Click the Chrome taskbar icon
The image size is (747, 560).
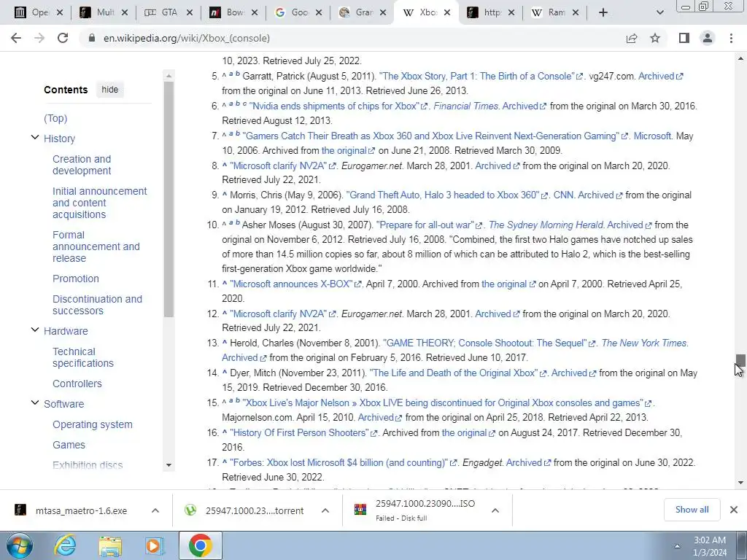(200, 546)
